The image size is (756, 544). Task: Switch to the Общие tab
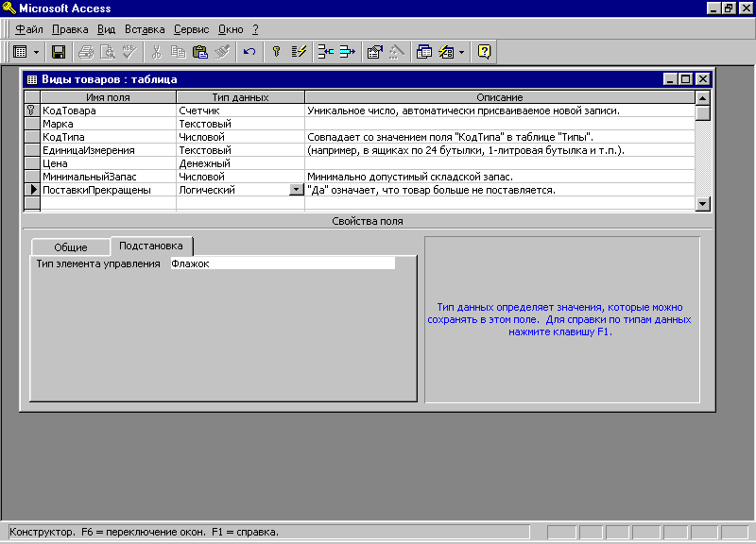pyautogui.click(x=70, y=247)
